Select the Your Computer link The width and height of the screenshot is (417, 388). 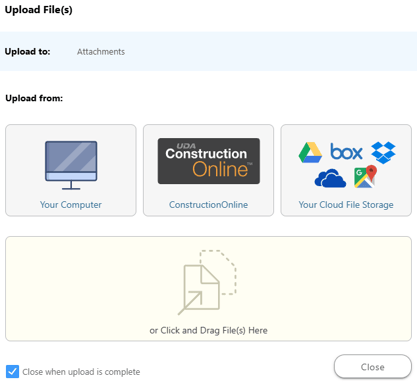click(x=71, y=205)
